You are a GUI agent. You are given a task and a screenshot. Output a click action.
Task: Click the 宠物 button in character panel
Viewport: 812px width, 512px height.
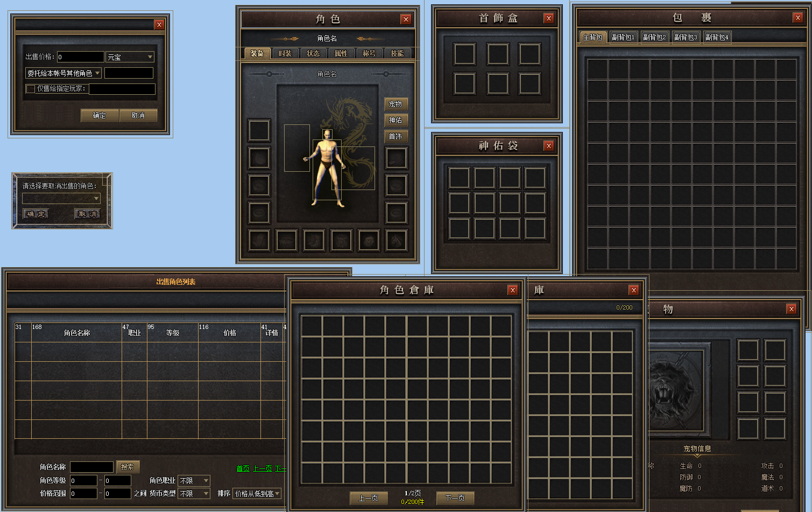396,104
